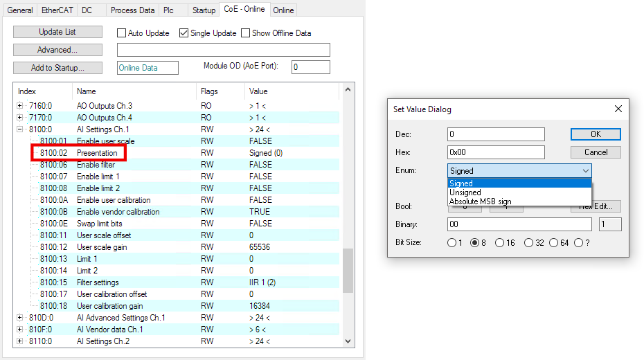Select the Enable user calibration row
The height and width of the screenshot is (360, 644).
[177, 200]
